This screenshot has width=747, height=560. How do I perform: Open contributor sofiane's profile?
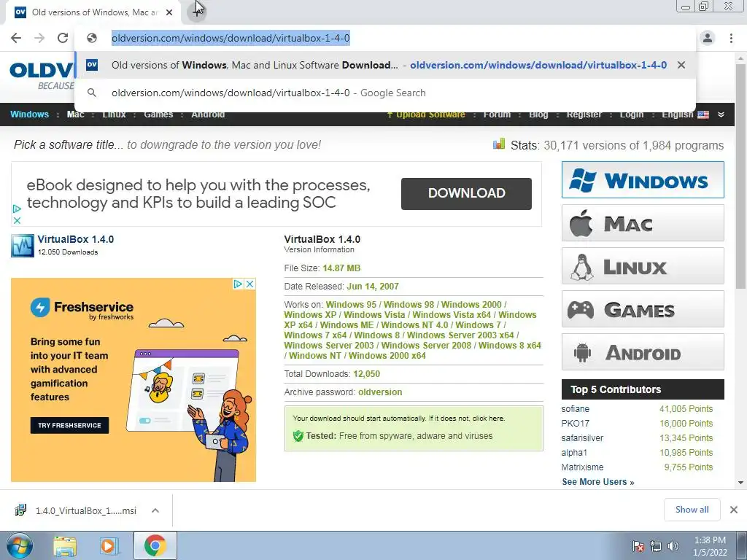point(575,409)
